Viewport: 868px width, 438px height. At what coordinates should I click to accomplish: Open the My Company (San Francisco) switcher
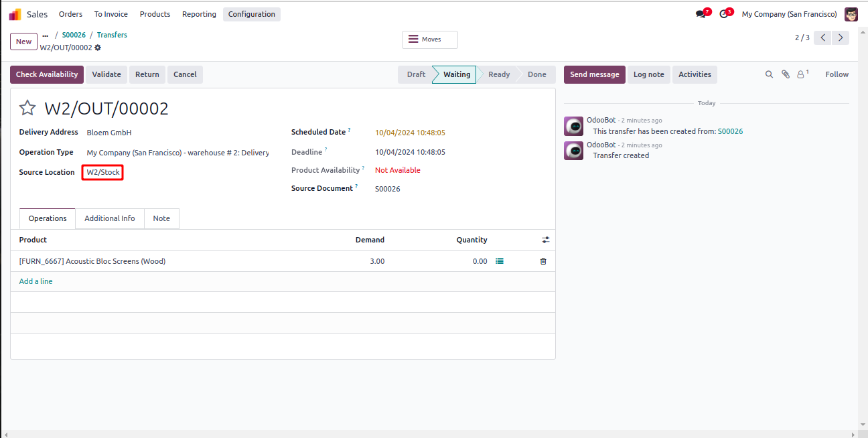789,14
